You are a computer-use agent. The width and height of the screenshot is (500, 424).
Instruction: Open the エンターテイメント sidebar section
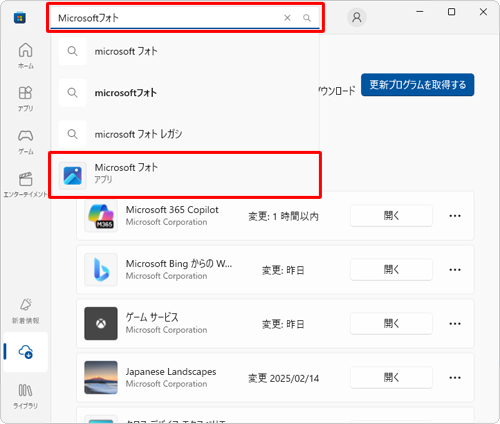[x=26, y=184]
